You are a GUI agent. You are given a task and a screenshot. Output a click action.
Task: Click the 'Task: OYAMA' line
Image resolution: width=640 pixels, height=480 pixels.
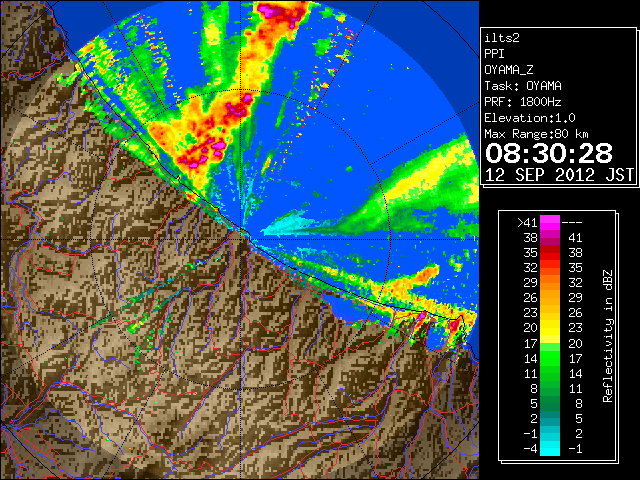click(x=523, y=86)
